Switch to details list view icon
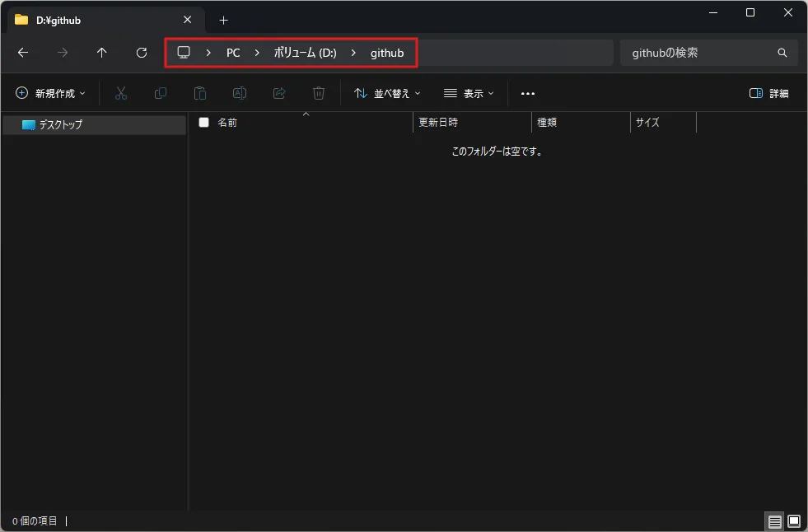This screenshot has height=532, width=808. point(774,521)
